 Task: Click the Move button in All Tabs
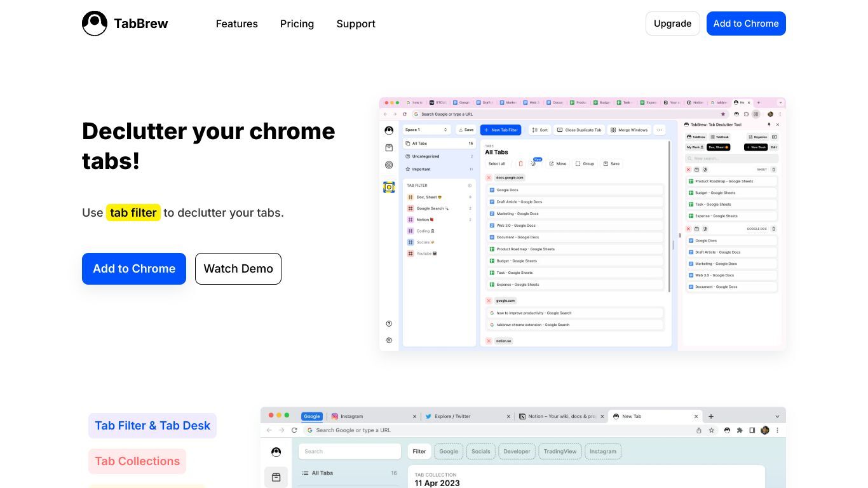tap(557, 164)
